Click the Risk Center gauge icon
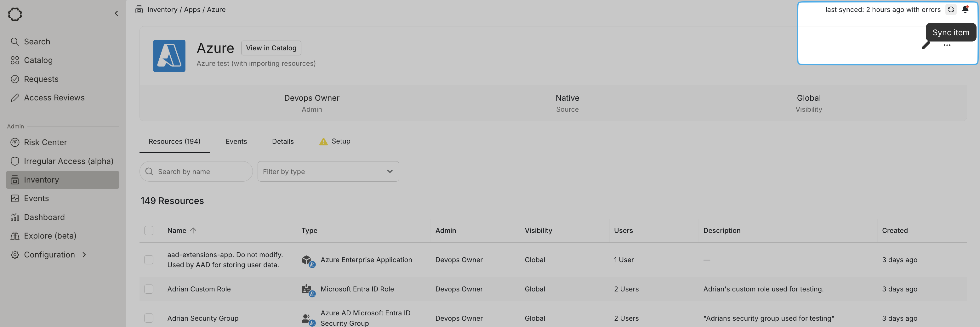This screenshot has width=980, height=327. point(15,142)
